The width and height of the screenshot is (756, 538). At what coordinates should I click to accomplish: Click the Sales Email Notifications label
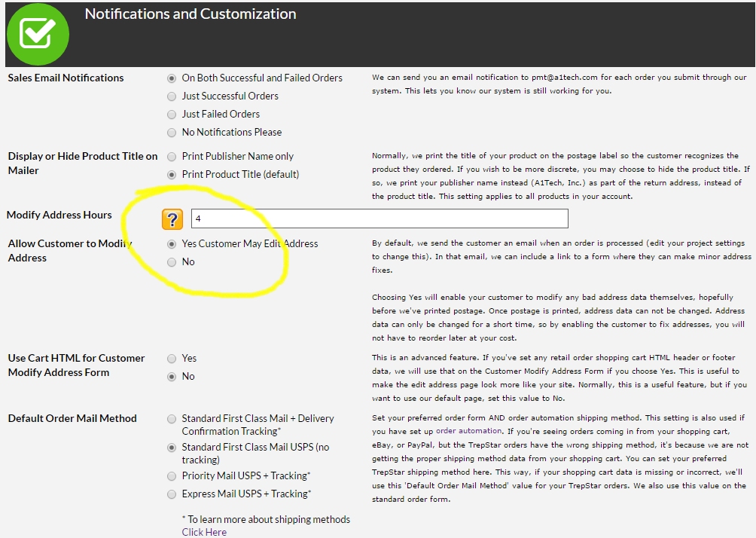coord(66,78)
